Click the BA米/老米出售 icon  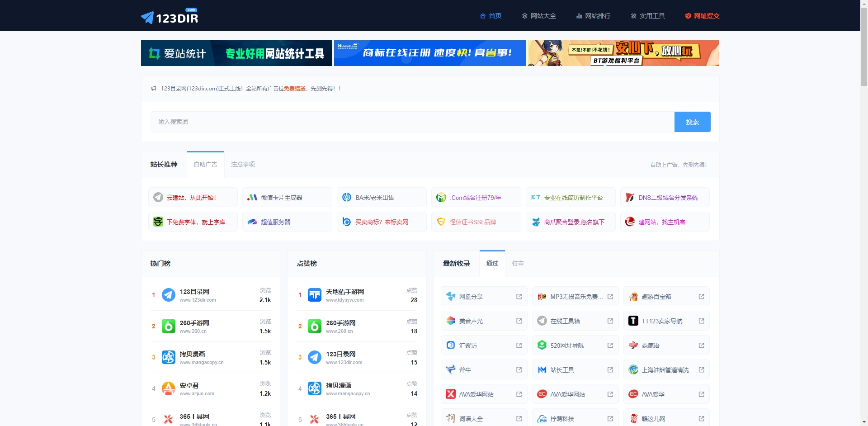click(x=347, y=197)
